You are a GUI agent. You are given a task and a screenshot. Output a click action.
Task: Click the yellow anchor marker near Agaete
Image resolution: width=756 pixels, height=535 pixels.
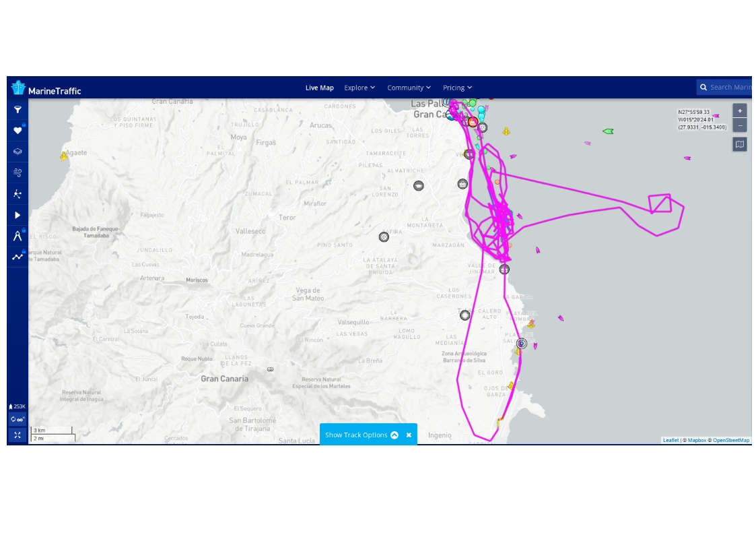point(64,156)
